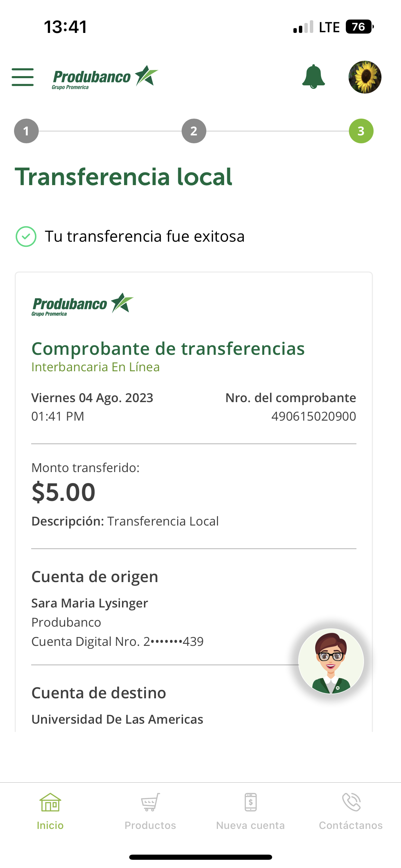This screenshot has height=868, width=401.
Task: Tap the iOS home indicator bar
Action: (x=200, y=857)
